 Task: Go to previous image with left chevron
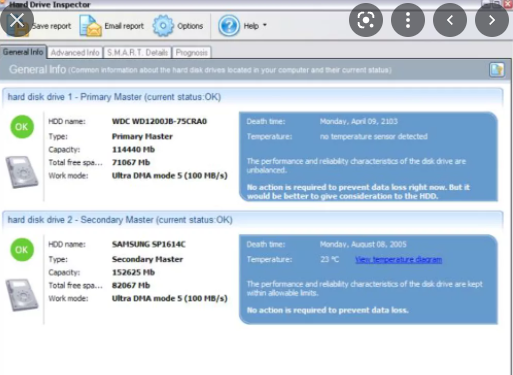(x=450, y=20)
